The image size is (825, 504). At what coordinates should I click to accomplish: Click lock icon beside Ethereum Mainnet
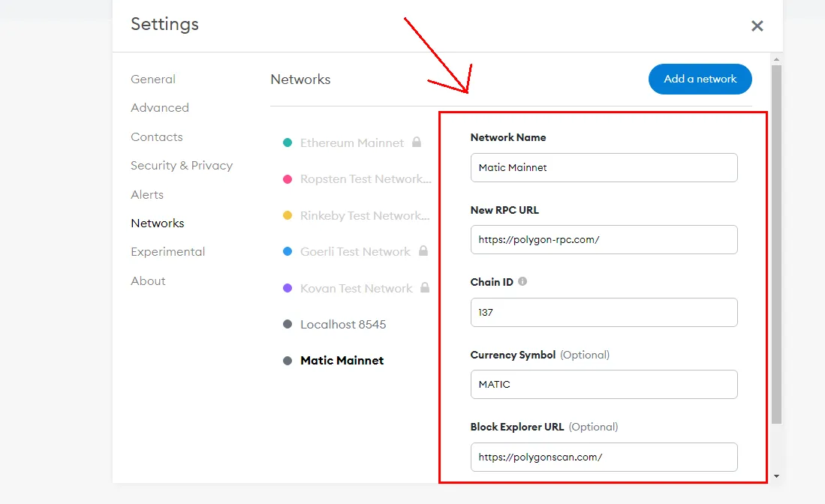click(416, 142)
